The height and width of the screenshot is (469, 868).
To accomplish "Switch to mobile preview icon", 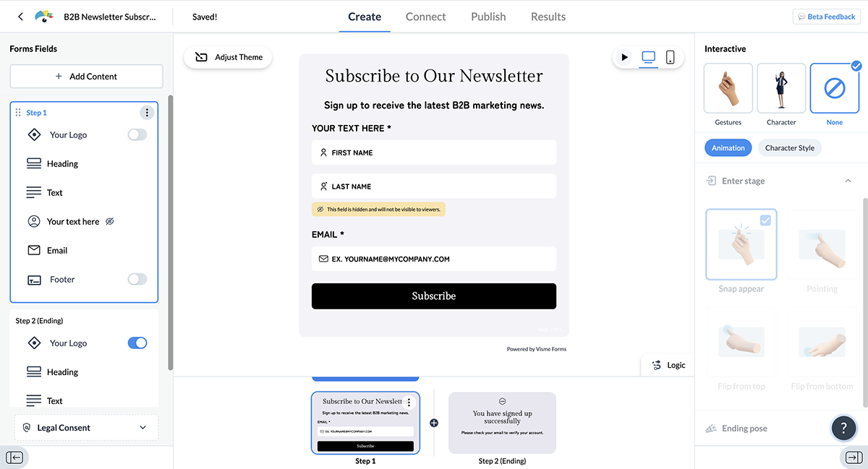I will (x=671, y=57).
